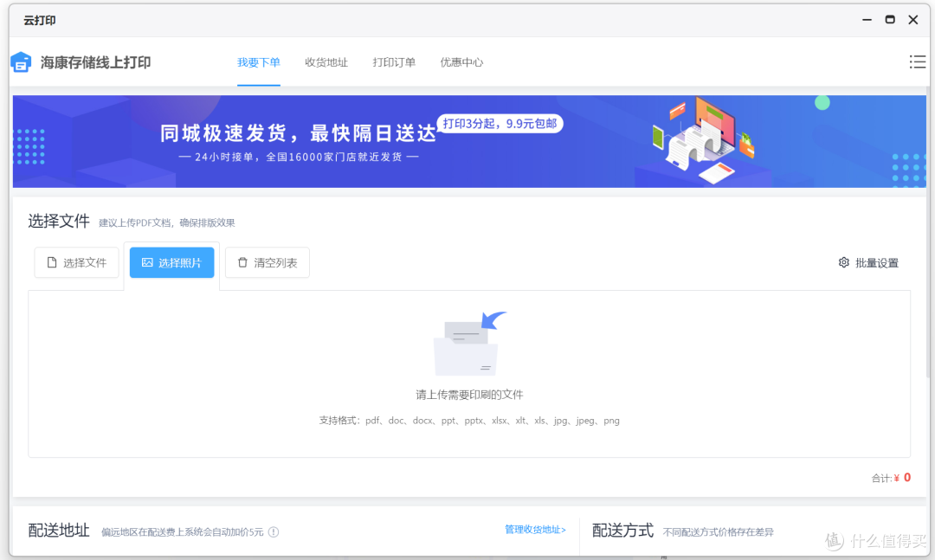
Task: Open the 优惠中心 tab
Action: point(461,62)
